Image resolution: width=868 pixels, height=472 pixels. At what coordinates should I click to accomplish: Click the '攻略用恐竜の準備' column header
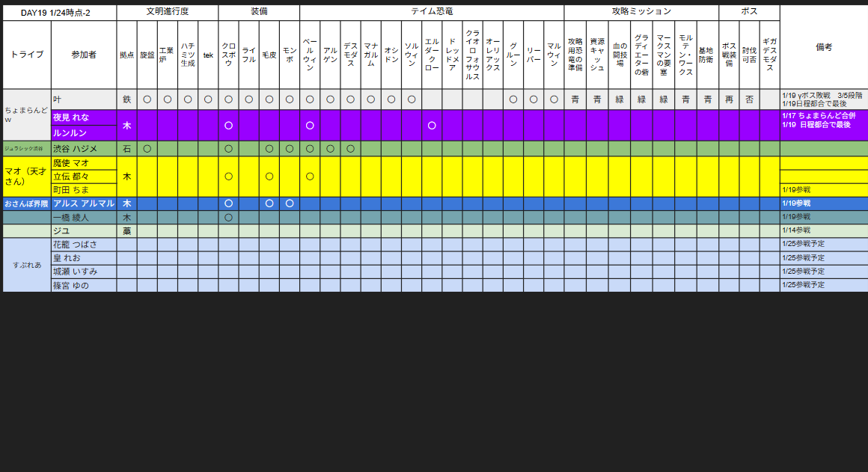pos(575,55)
